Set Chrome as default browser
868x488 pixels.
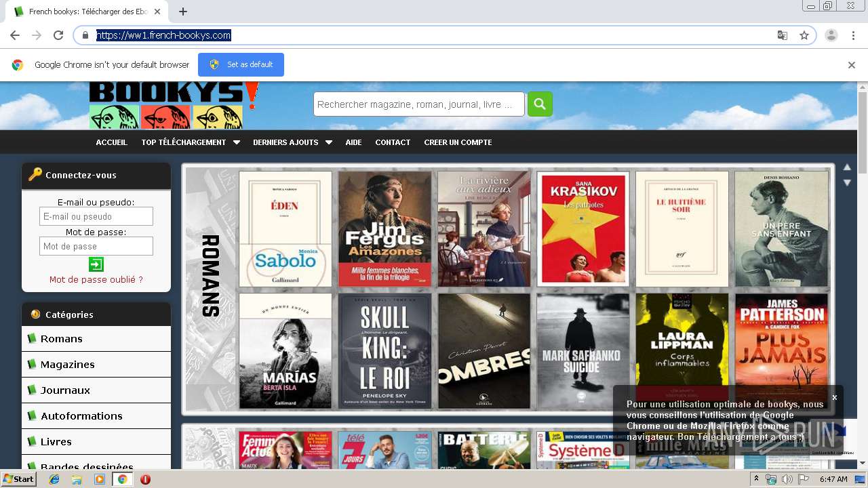point(241,64)
